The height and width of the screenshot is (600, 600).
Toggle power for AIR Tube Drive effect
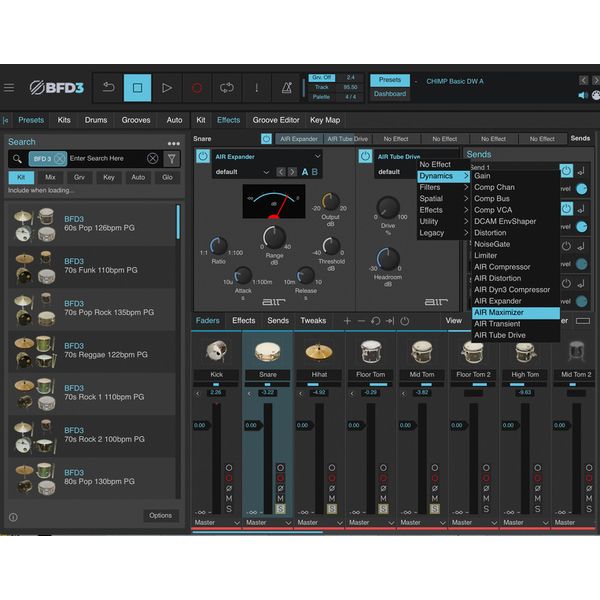[365, 156]
